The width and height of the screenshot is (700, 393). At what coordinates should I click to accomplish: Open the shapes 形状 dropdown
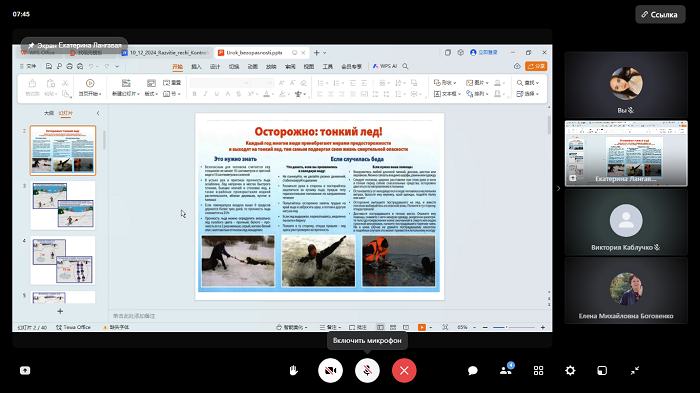[x=445, y=83]
